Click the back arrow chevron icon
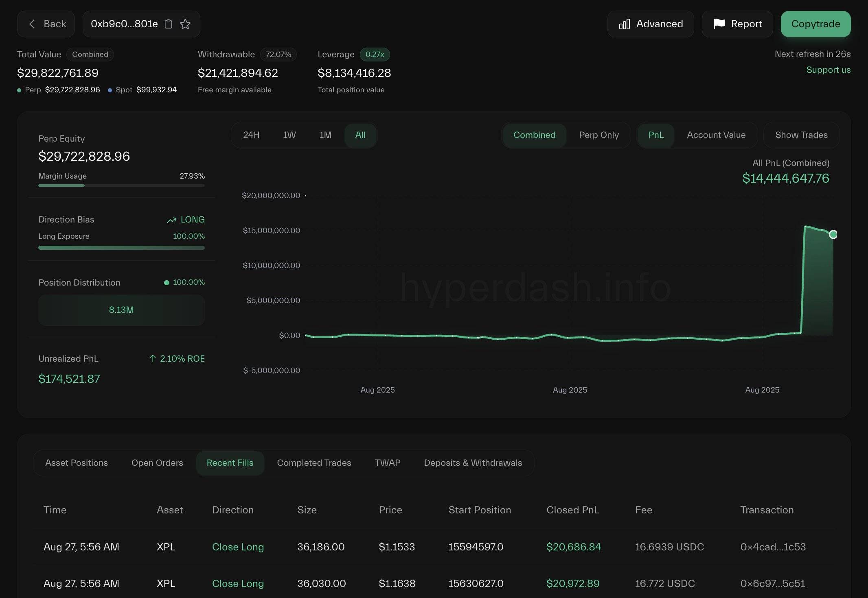 (x=32, y=24)
